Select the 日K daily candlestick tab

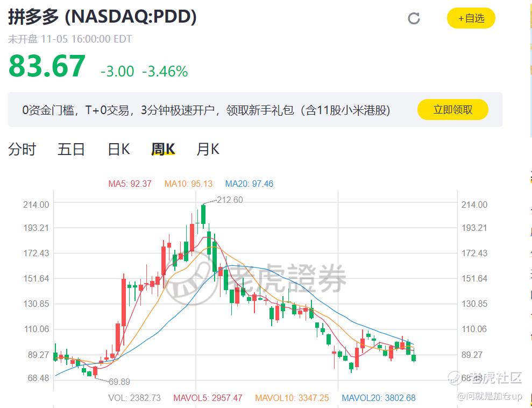click(118, 149)
